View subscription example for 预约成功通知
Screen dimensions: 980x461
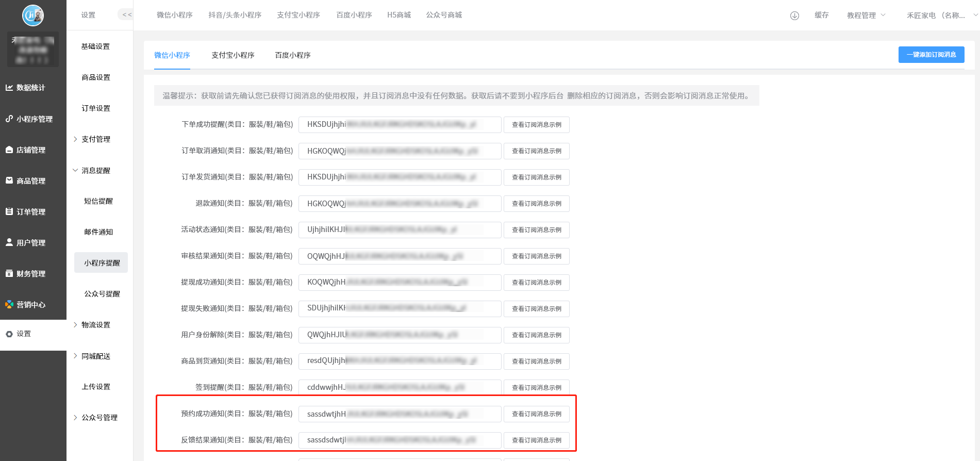[x=537, y=414]
